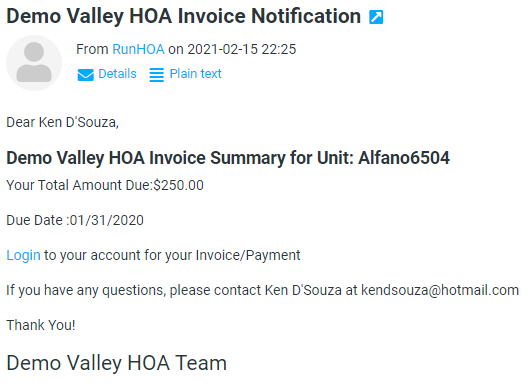Click the Dear Ken D'Souza greeting

coord(63,123)
